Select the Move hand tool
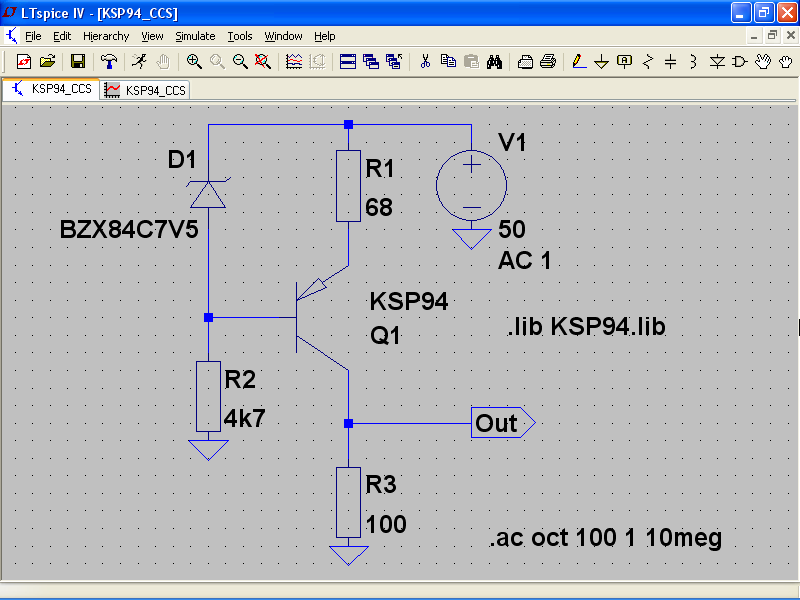Image resolution: width=800 pixels, height=600 pixels. tap(763, 62)
